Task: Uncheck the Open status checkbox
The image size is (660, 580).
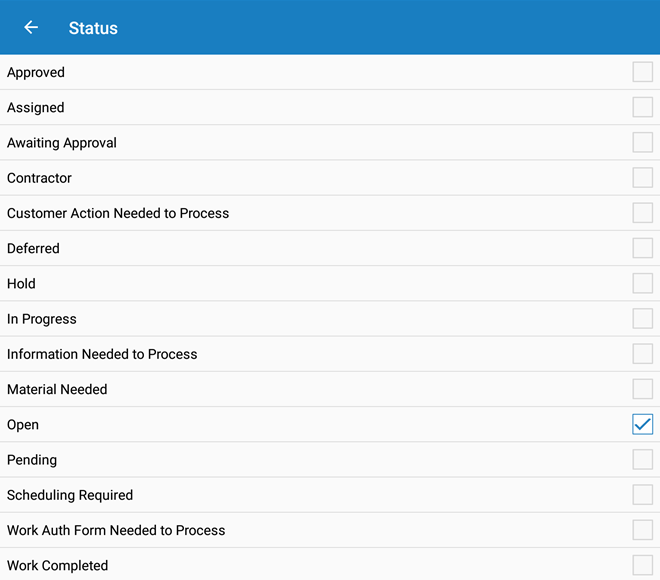Action: pos(642,424)
